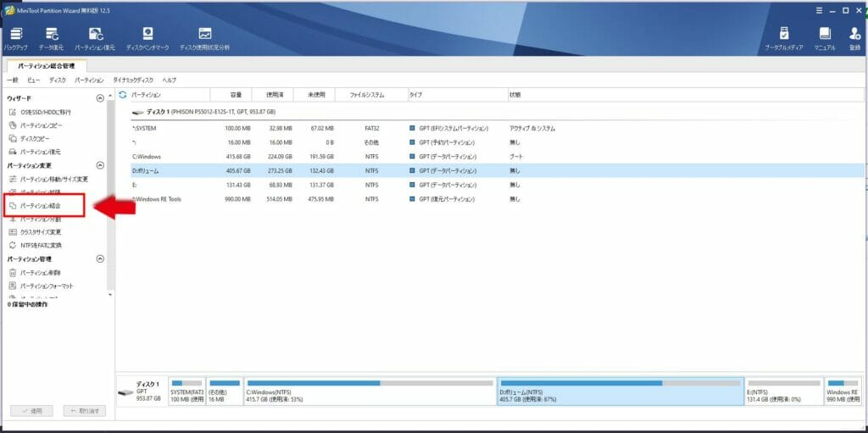Click the sidebar vertical scrollbar thumb

(x=110, y=194)
